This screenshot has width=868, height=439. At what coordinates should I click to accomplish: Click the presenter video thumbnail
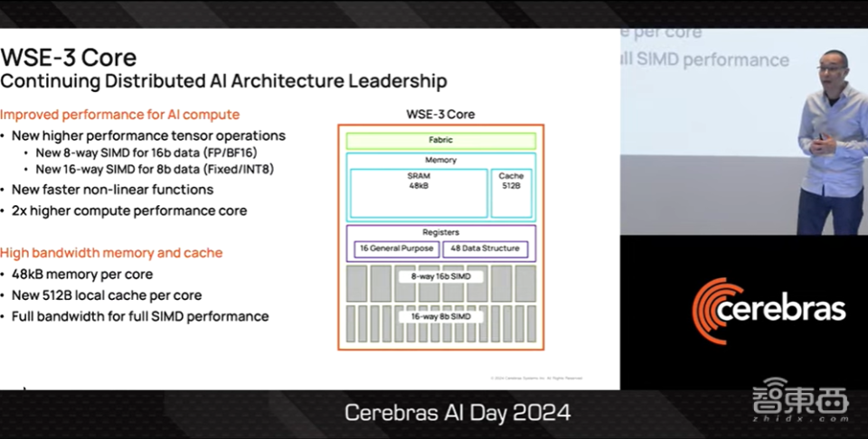(744, 132)
